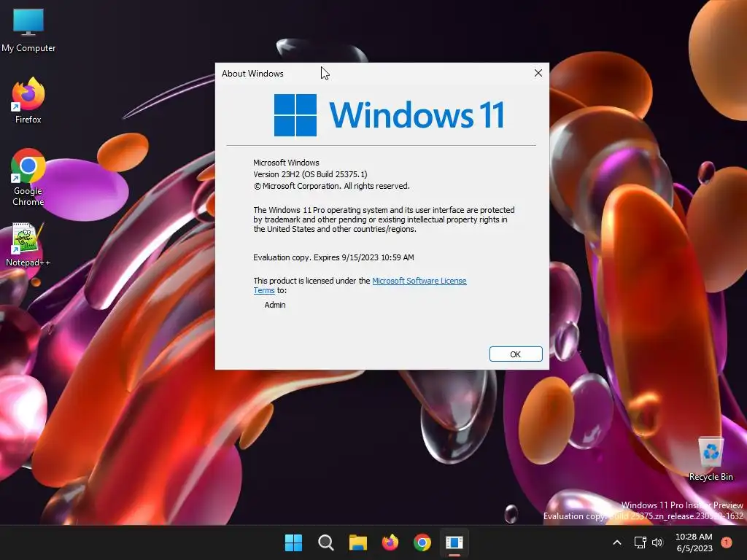Viewport: 747px width, 560px height.
Task: Open the volume speaker tray icon
Action: tap(657, 542)
